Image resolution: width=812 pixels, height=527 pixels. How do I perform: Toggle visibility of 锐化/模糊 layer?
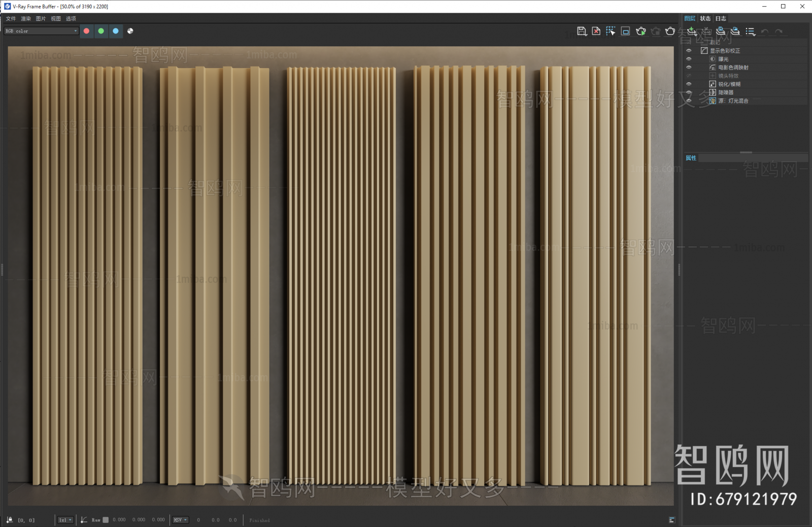point(689,84)
